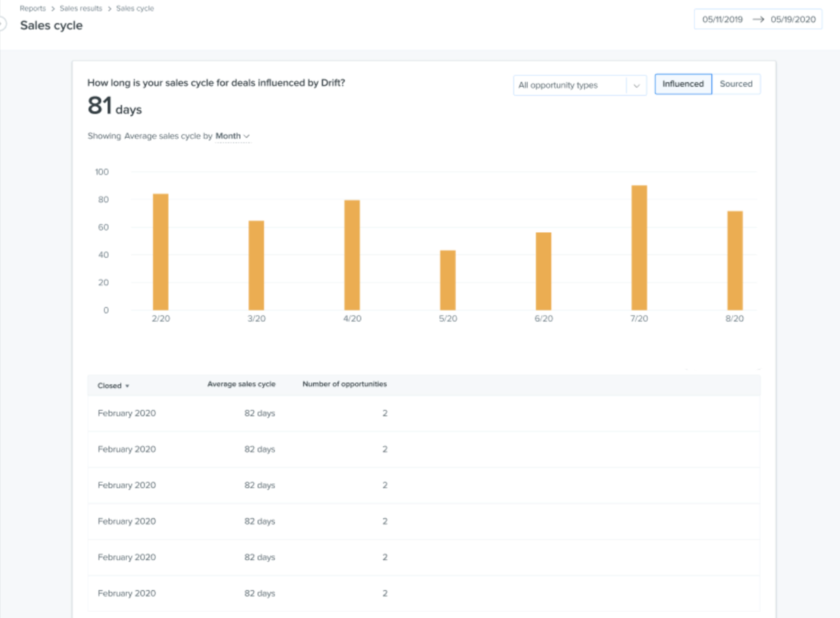Change the Month grouping dropdown

[232, 136]
